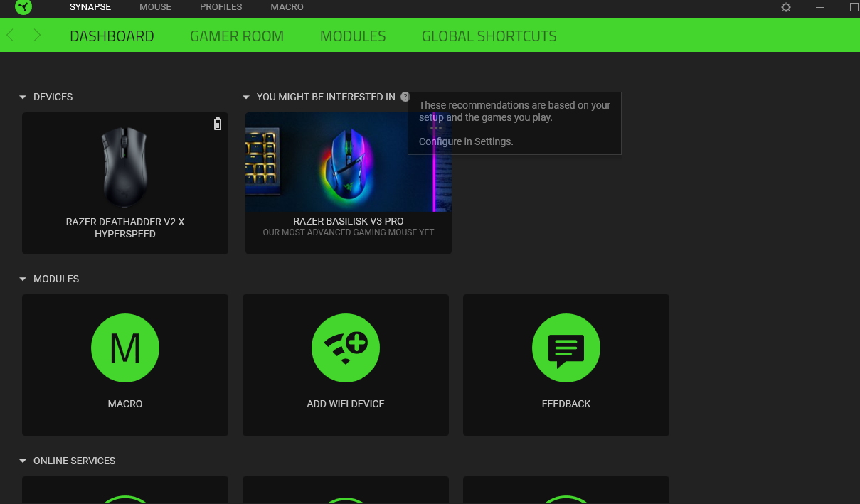Open the Add WiFi Device icon
This screenshot has width=860, height=504.
346,348
